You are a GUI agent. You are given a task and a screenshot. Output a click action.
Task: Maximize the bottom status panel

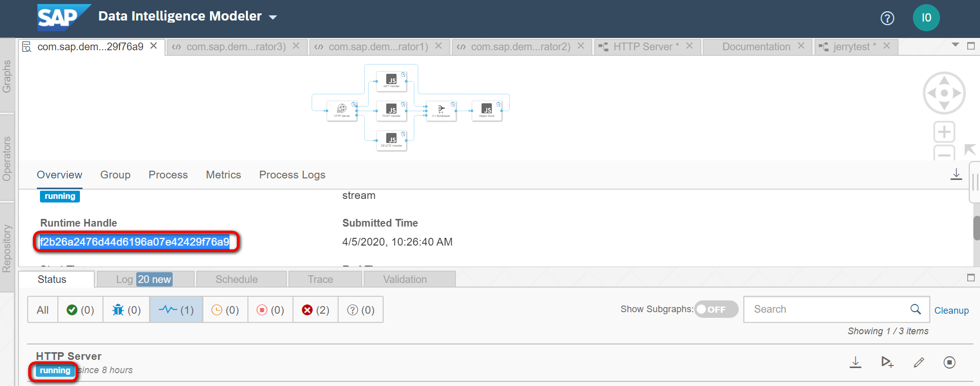pyautogui.click(x=971, y=277)
